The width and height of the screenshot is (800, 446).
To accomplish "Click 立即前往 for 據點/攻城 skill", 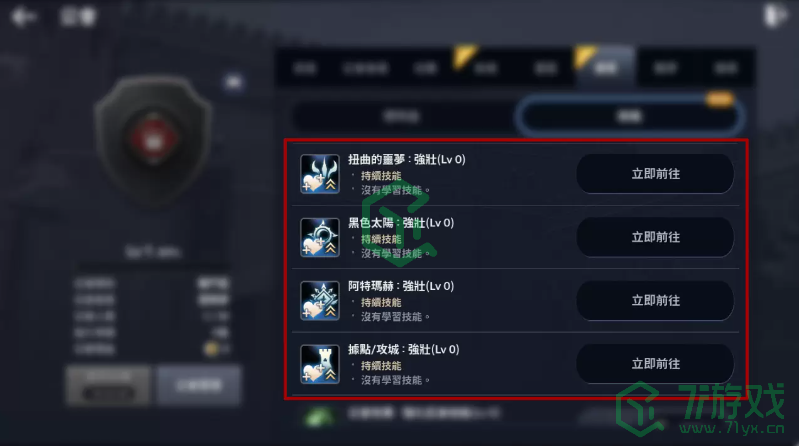I will (x=655, y=364).
